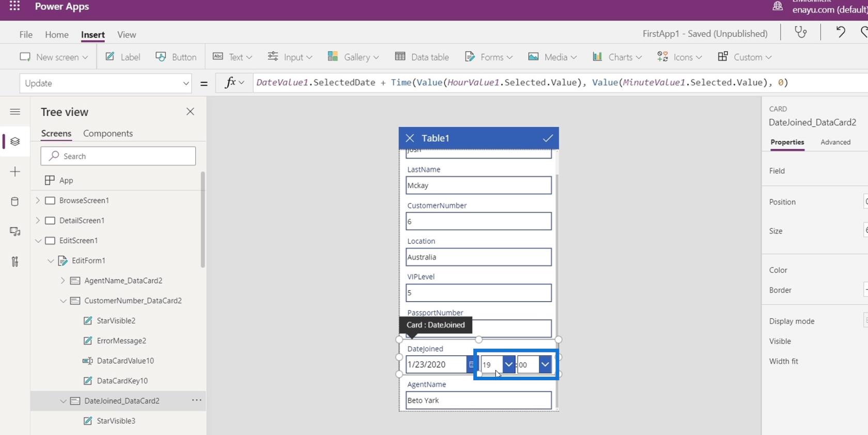
Task: Select StarVisible2 in tree view
Action: (116, 321)
